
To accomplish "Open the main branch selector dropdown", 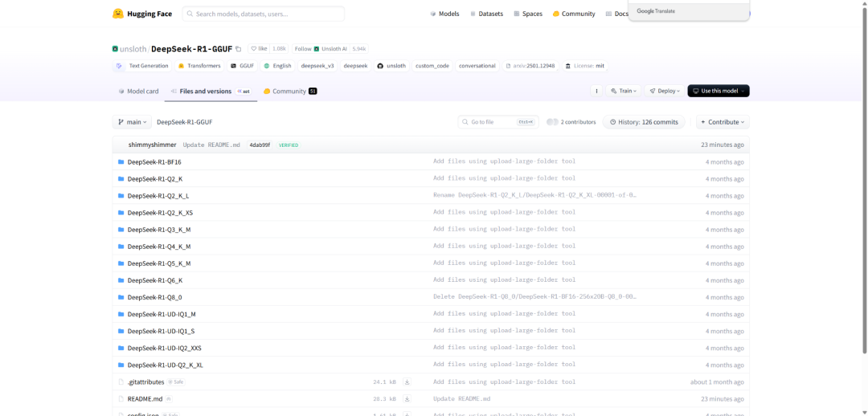I will (132, 122).
